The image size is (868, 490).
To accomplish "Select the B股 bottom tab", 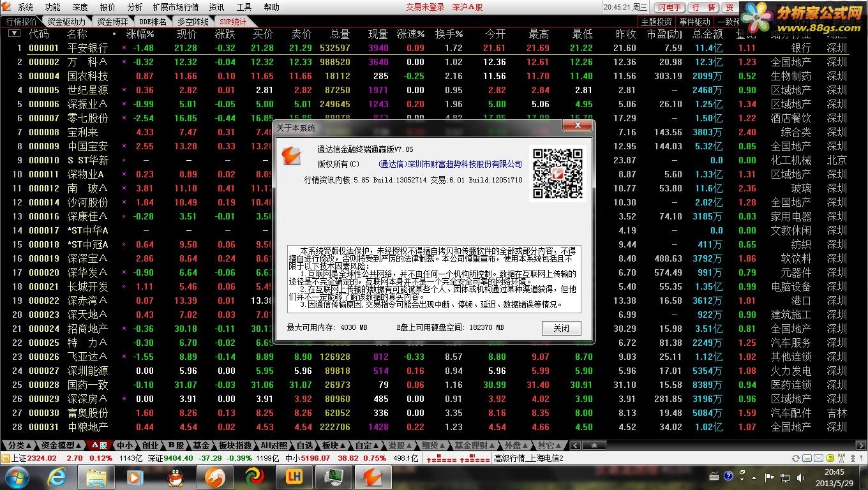I will tap(176, 445).
